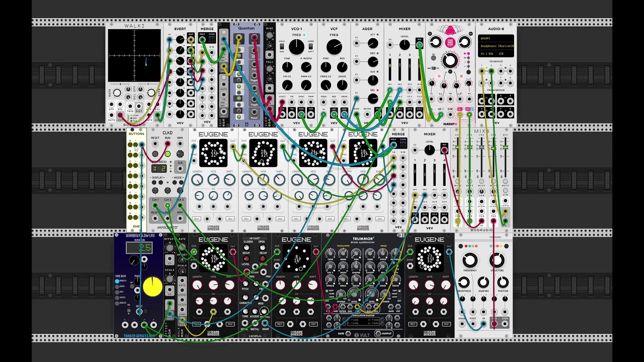Select the Months time base on Slow LFO
Viewport: 644px width, 362px height.
[x=118, y=303]
